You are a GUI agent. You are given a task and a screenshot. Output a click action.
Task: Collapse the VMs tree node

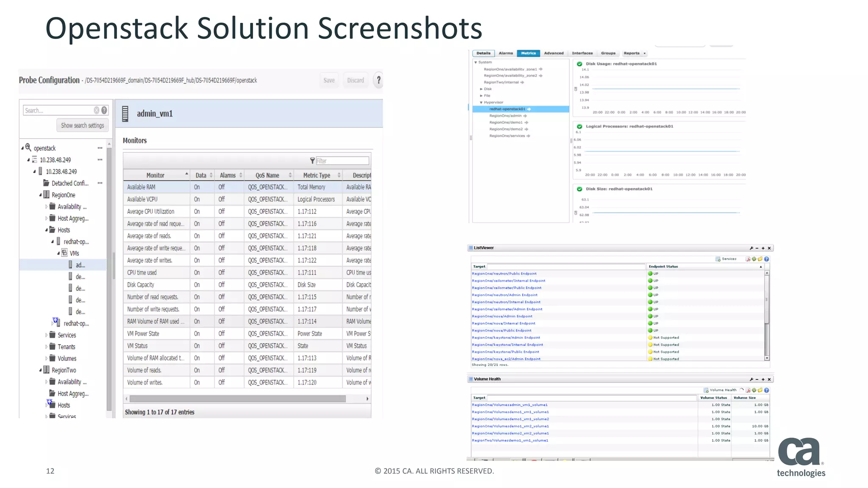coord(58,253)
